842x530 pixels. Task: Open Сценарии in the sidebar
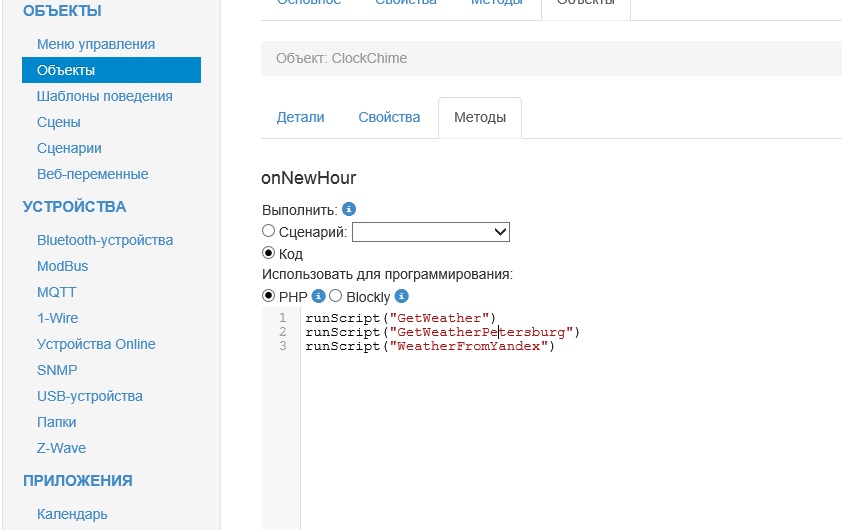point(69,148)
